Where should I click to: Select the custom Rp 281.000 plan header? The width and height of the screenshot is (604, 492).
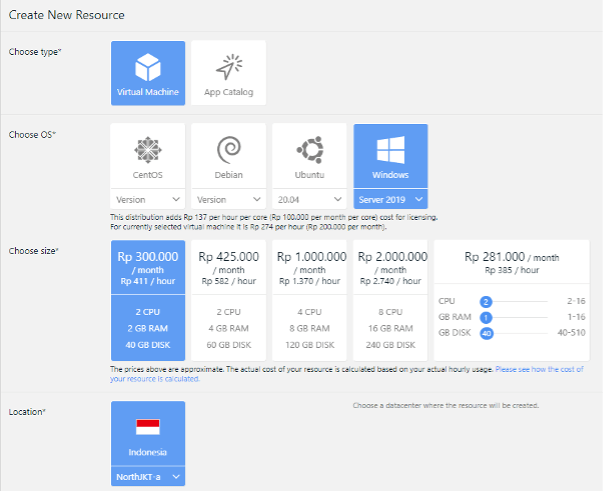click(512, 262)
